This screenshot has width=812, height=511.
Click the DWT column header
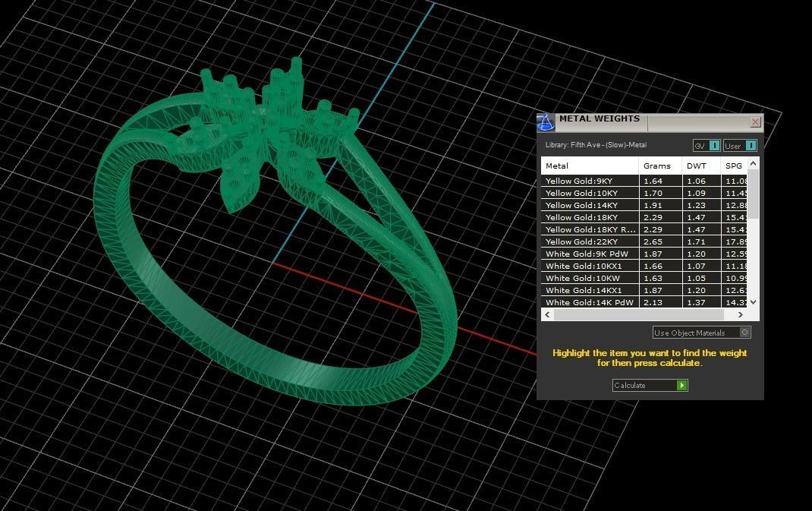pyautogui.click(x=701, y=166)
